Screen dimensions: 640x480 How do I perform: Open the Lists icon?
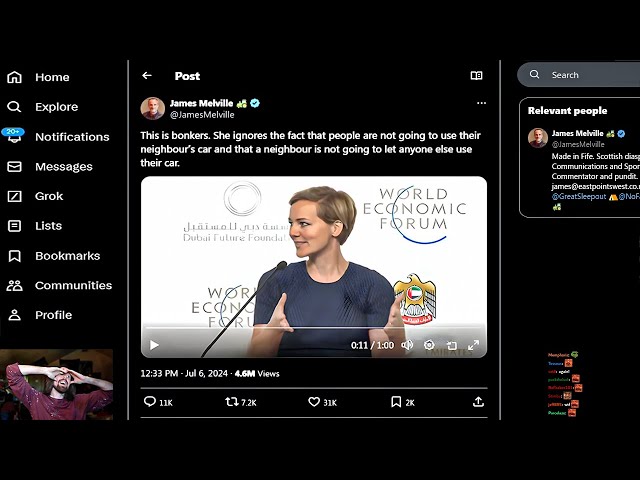pyautogui.click(x=14, y=226)
